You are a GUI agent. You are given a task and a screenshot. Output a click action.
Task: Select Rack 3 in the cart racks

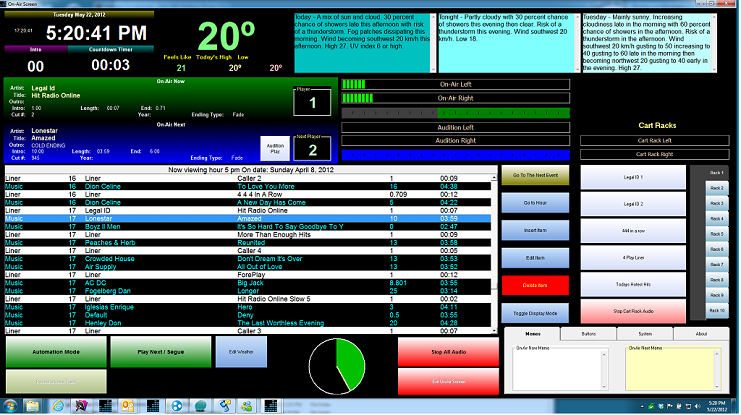(x=715, y=203)
